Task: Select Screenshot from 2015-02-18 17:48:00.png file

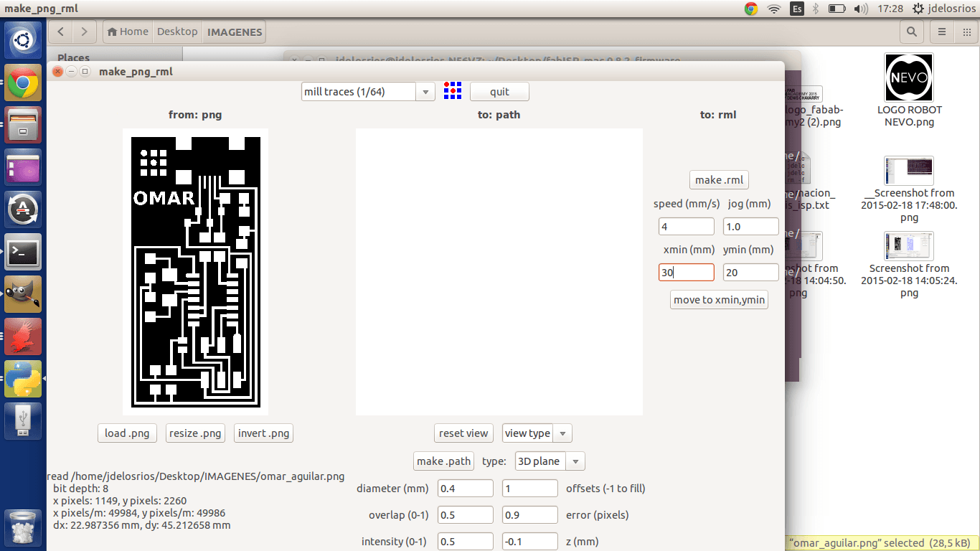Action: tap(909, 190)
